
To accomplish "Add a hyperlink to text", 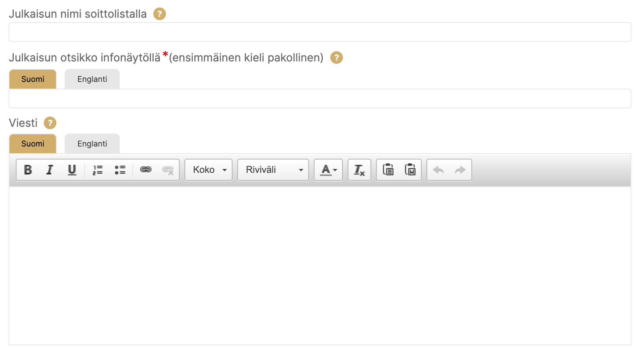I will [x=146, y=170].
